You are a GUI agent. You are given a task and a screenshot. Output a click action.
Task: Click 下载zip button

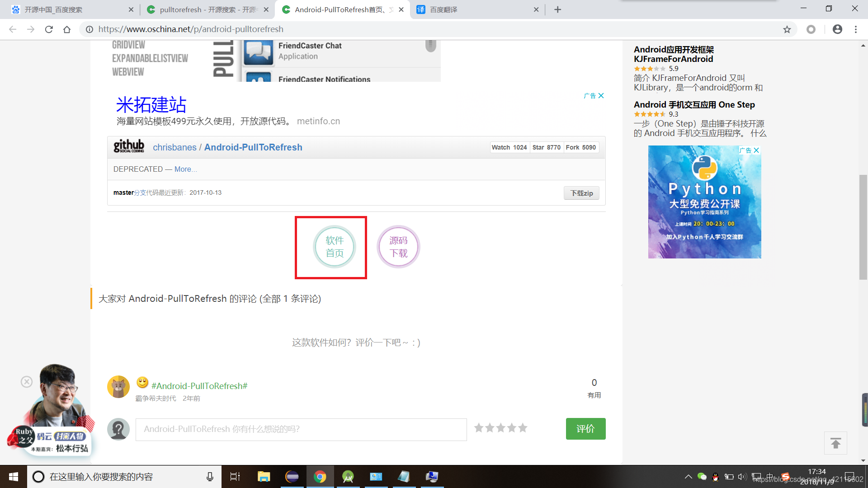pos(581,193)
